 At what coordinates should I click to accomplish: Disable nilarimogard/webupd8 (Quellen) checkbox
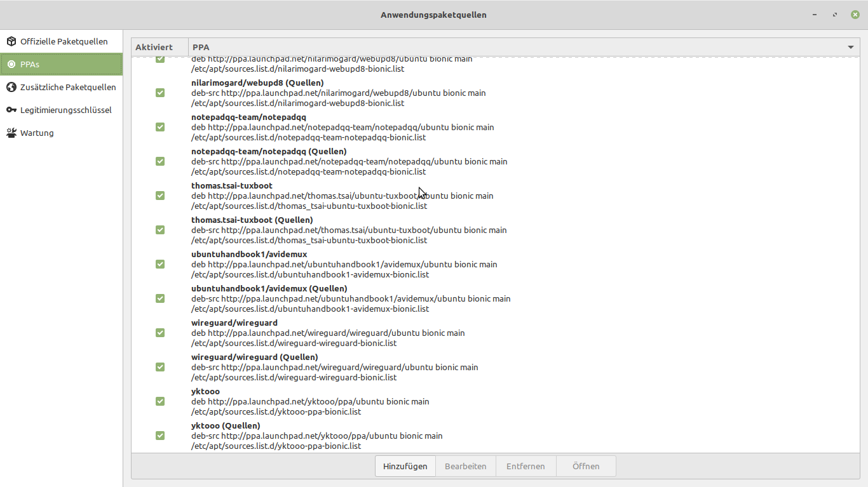click(x=160, y=93)
